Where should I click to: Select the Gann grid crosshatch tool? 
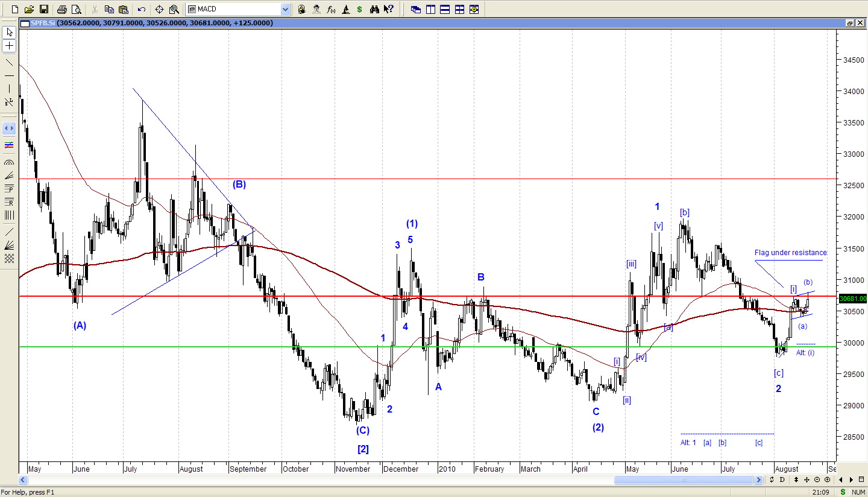(x=9, y=258)
